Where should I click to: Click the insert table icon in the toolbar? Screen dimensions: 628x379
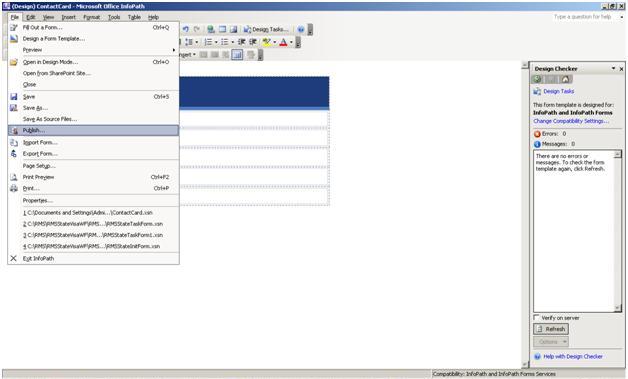[x=222, y=29]
